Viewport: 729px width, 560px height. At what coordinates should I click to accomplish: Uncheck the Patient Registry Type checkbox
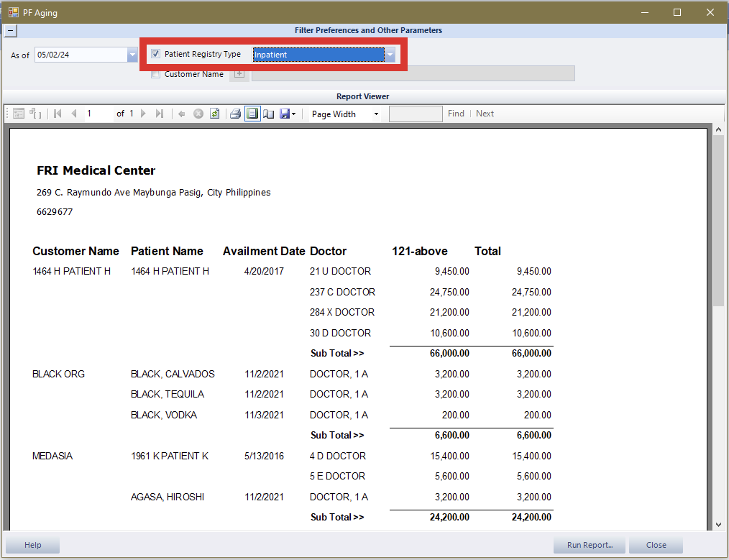coord(156,54)
